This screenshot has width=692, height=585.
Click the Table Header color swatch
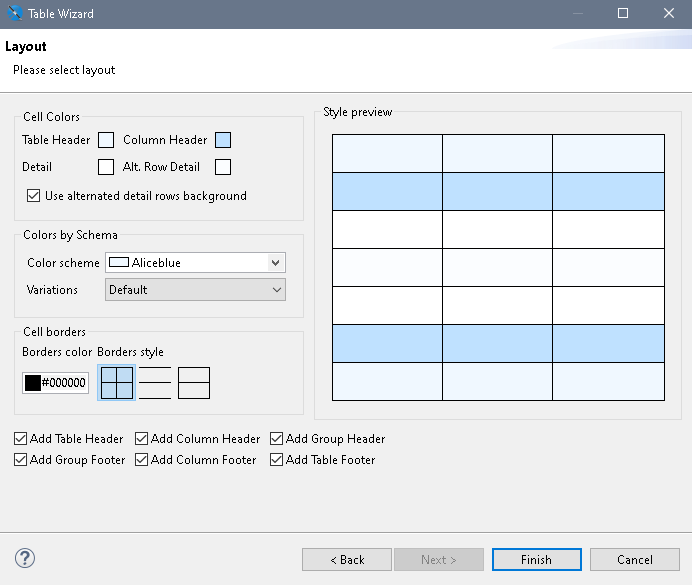106,141
